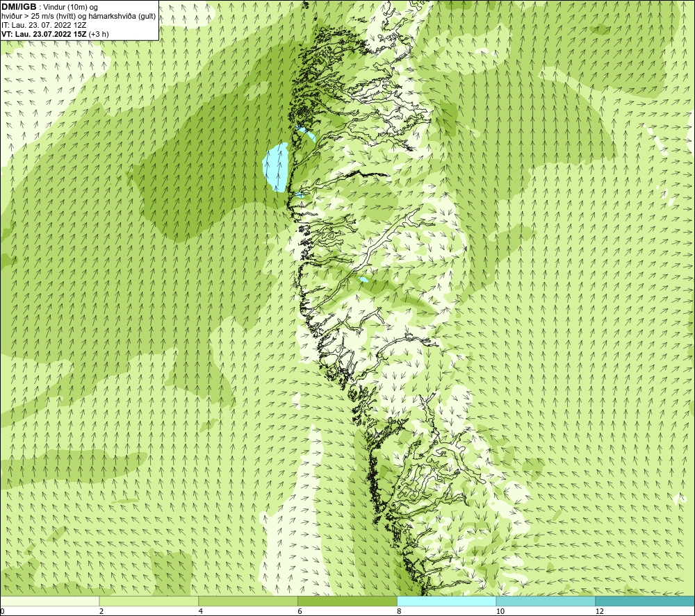
Task: Click the DMI/IGB title text
Action: pos(19,7)
